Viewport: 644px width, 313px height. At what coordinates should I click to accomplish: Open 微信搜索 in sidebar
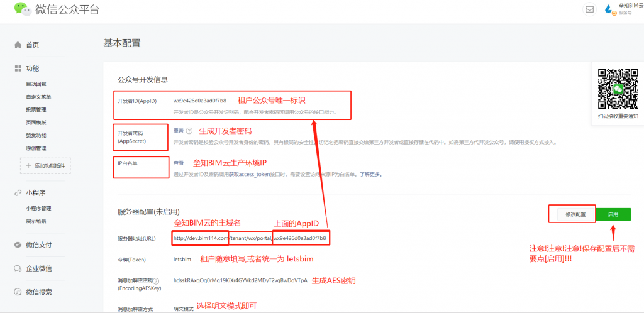pyautogui.click(x=39, y=292)
